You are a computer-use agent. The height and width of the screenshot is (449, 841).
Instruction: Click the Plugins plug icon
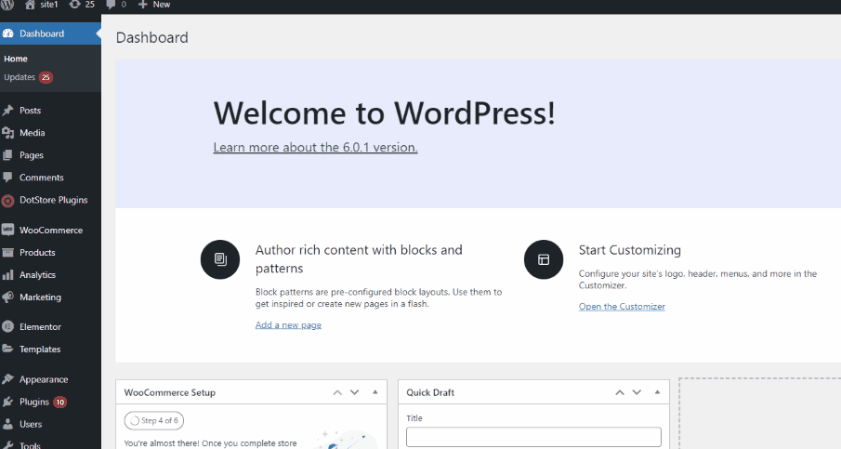[8, 402]
